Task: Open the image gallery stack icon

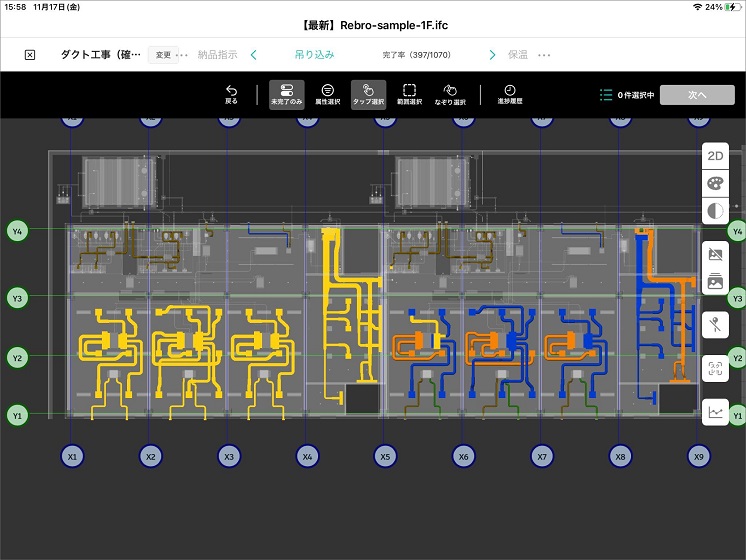Action: [715, 283]
